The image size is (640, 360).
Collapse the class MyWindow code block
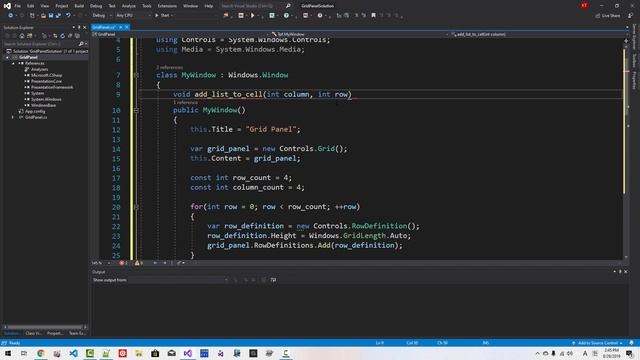[136, 75]
